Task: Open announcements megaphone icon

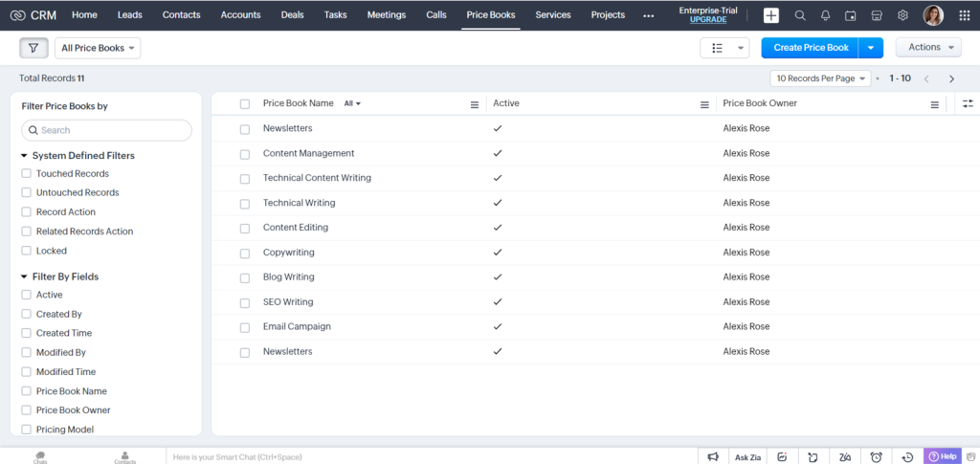Action: pos(713,456)
